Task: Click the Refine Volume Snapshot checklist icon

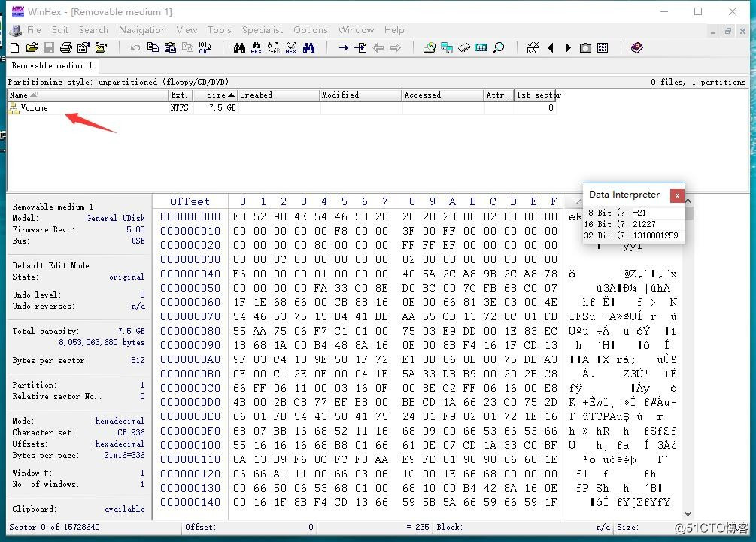Action: point(533,47)
